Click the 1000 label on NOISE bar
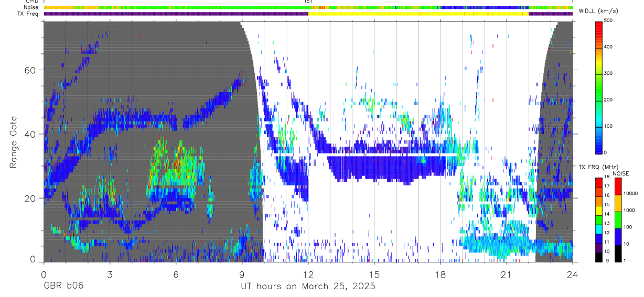This screenshot has height=297, width=644. click(629, 212)
